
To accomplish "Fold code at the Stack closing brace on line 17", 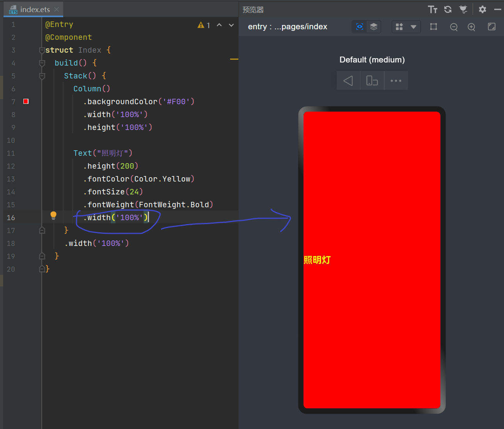I will 42,231.
